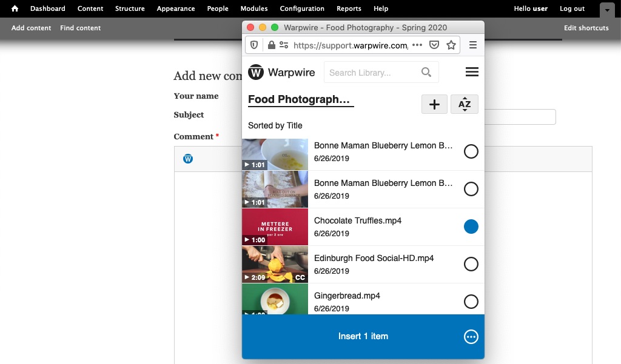Open Gingerbread video thumbnail
The height and width of the screenshot is (364, 621).
275,299
